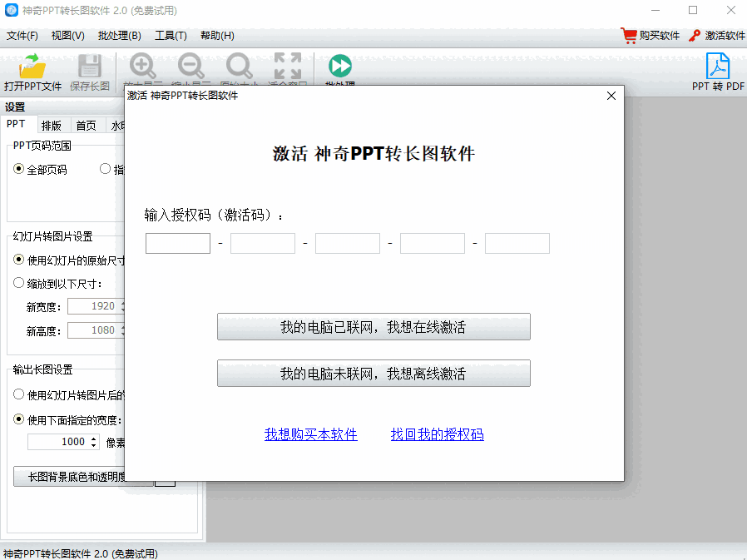Click the original size magnifier icon

(239, 67)
